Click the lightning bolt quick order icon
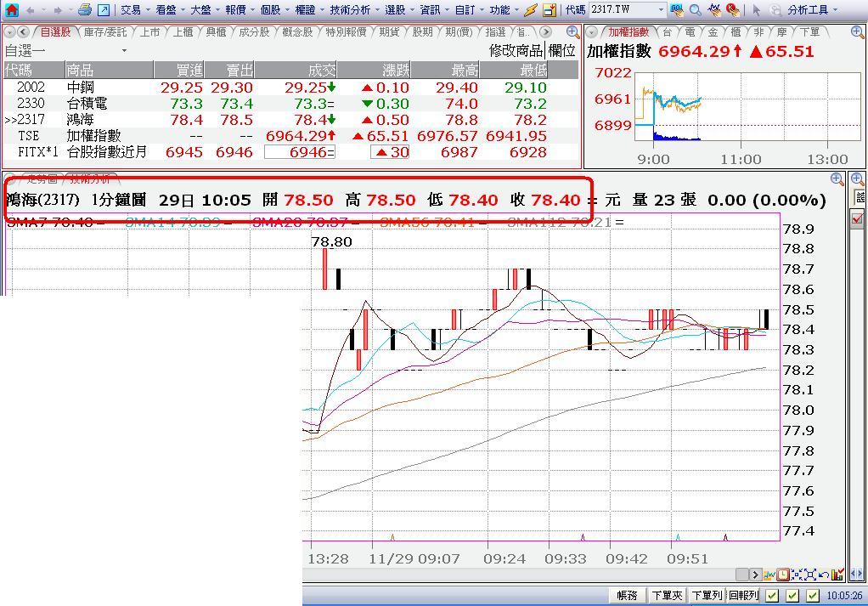 click(x=530, y=9)
